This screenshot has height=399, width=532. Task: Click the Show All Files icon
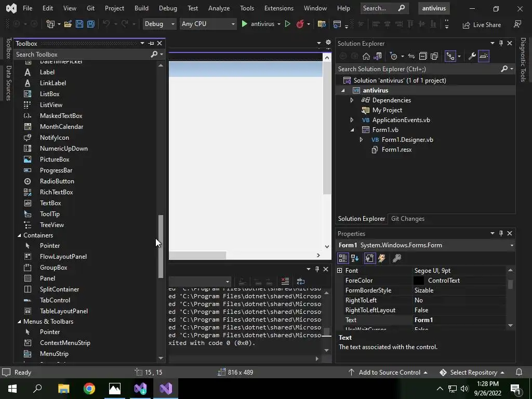tap(434, 56)
